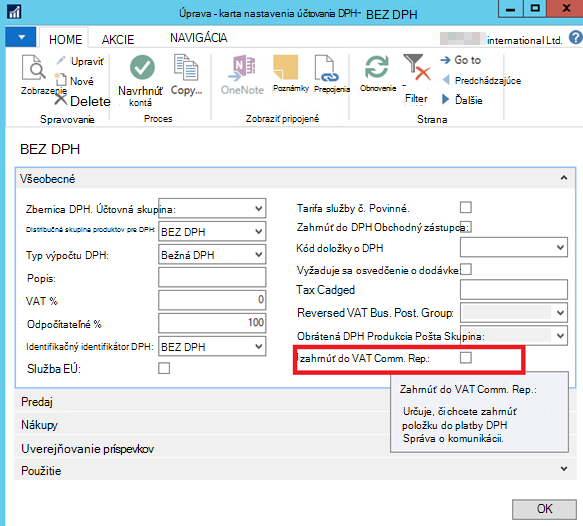This screenshot has width=583, height=526.
Task: Open blue application menu dropdown
Action: (x=21, y=37)
